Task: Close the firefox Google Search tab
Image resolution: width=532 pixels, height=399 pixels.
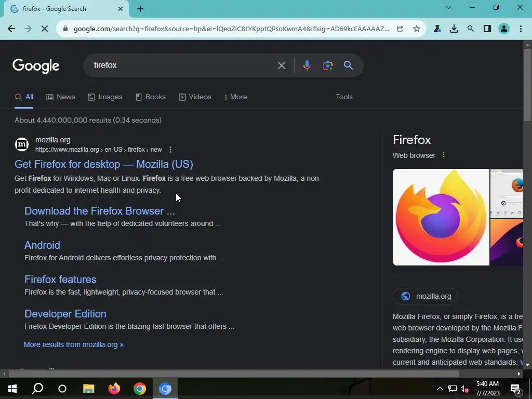Action: pyautogui.click(x=121, y=9)
